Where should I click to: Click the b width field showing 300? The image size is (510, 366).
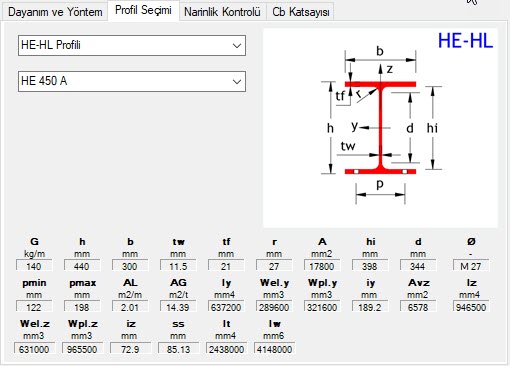coord(130,266)
